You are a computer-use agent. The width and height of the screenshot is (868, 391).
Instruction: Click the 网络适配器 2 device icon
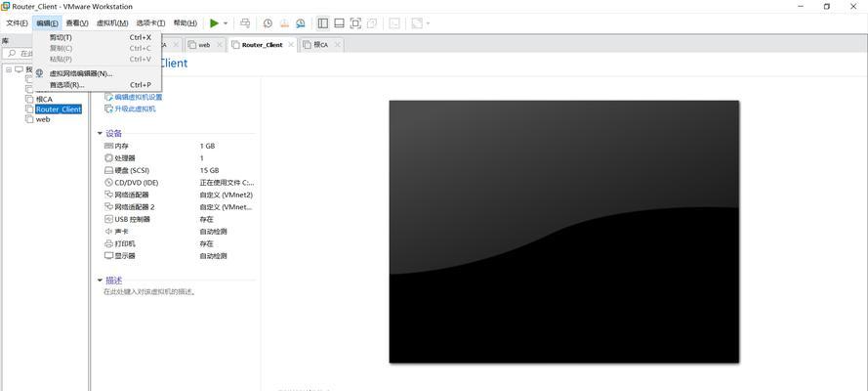coord(108,207)
